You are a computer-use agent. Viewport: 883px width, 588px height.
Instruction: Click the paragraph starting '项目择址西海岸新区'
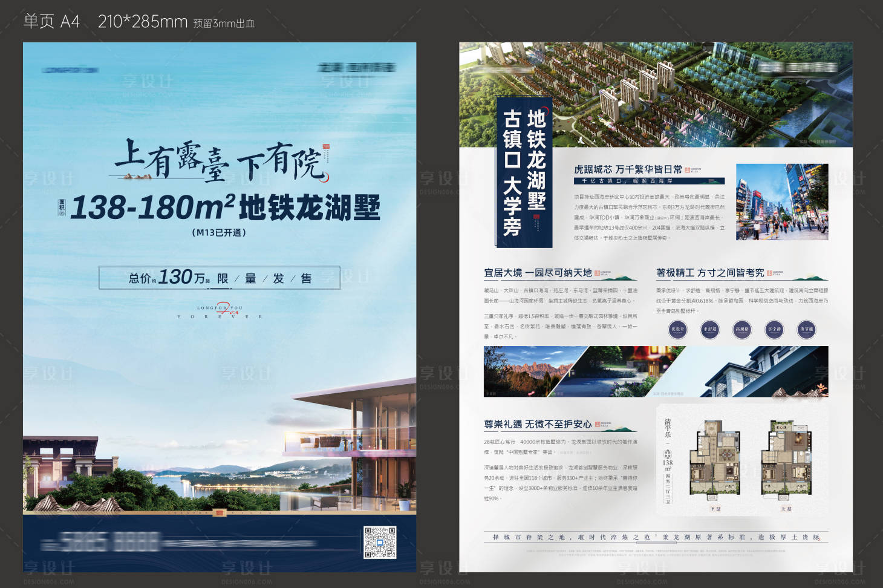(649, 217)
